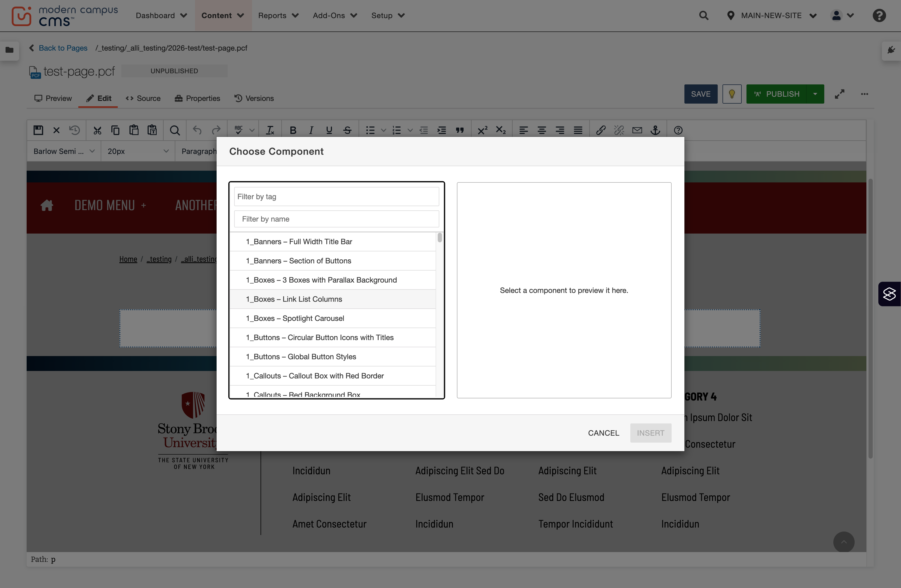Open the Reports menu
The image size is (901, 588).
point(278,15)
